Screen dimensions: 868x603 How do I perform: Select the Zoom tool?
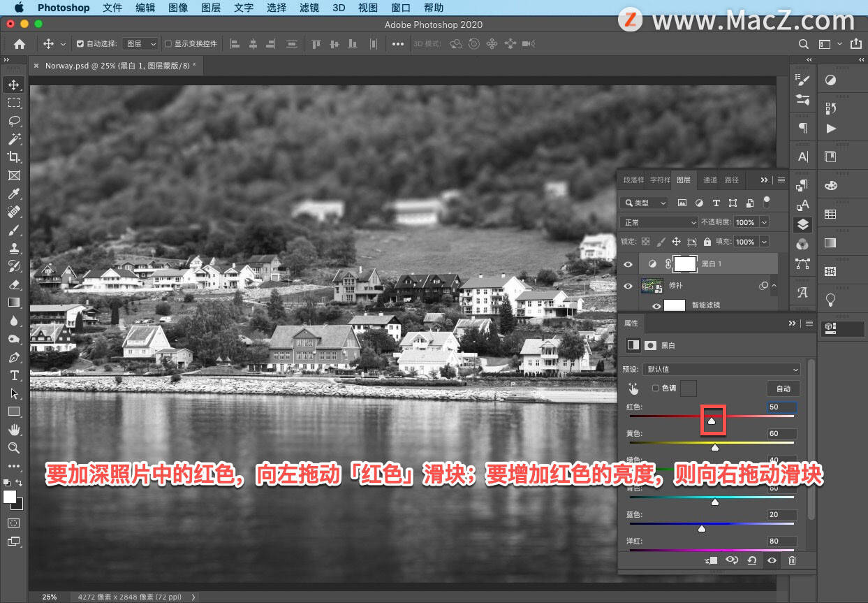coord(14,448)
